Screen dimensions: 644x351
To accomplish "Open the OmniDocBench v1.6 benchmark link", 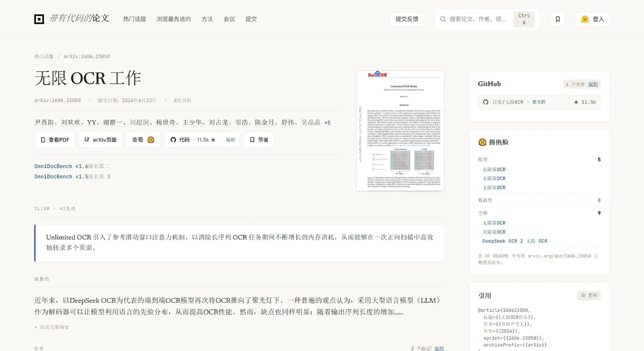I will click(x=61, y=166).
